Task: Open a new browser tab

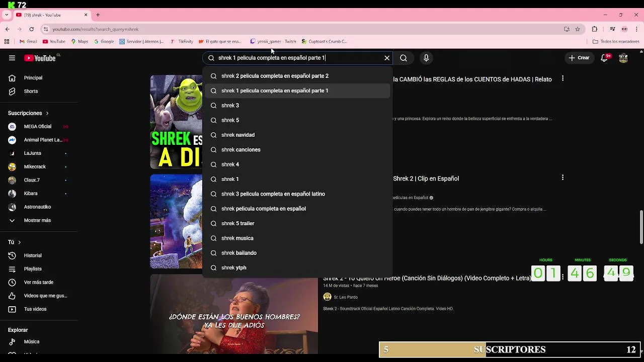Action: 98,15
